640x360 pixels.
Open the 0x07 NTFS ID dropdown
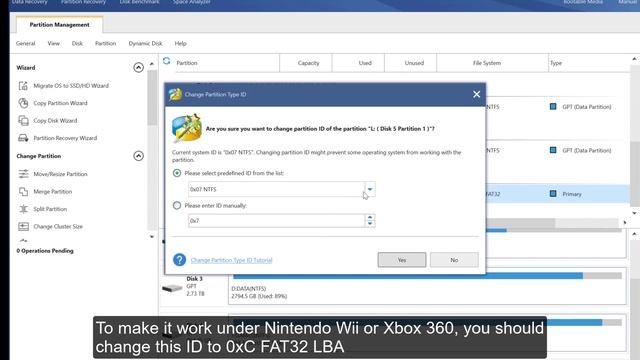370,189
